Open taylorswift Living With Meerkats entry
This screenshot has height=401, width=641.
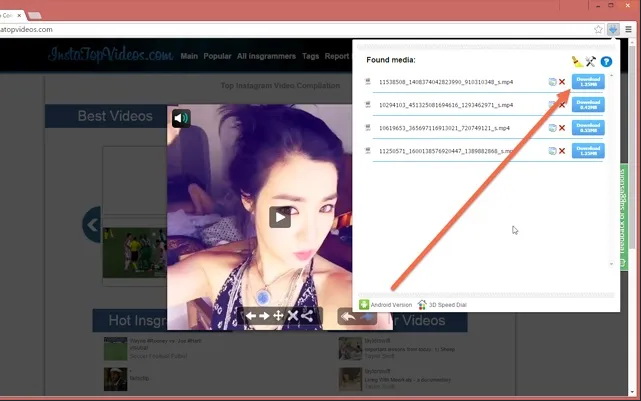(x=394, y=379)
